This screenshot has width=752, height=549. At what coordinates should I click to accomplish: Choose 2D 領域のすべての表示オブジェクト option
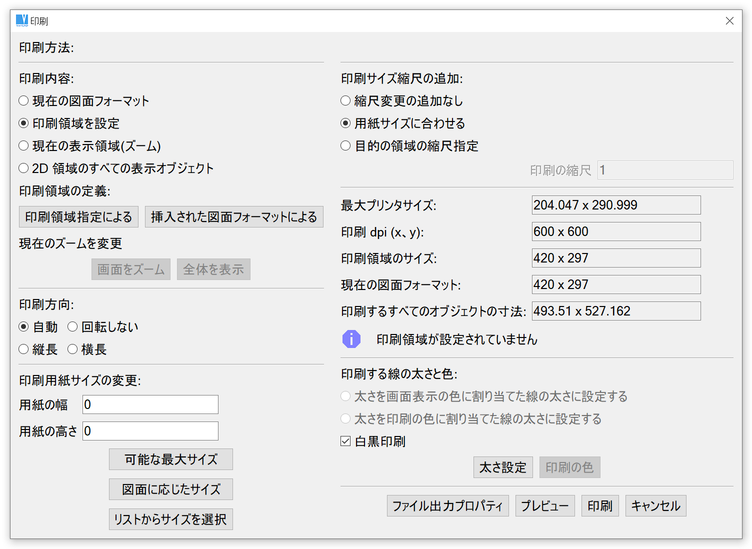point(24,168)
